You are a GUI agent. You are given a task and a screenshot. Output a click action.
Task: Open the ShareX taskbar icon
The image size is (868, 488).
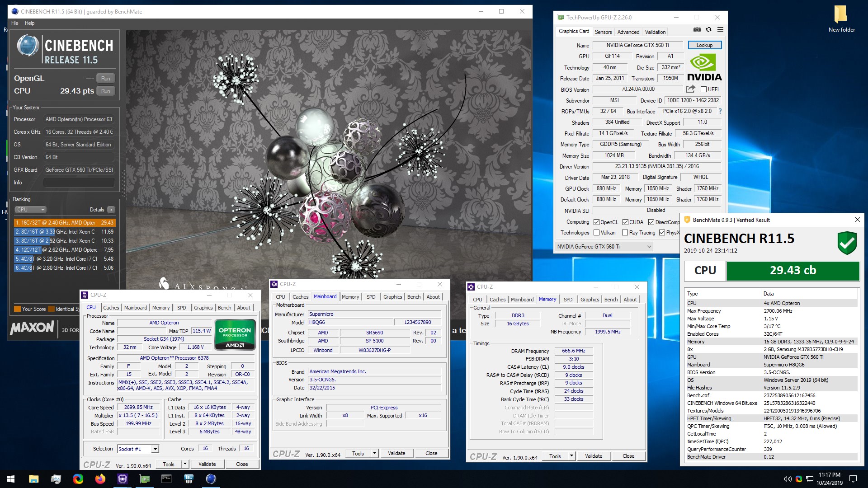[x=78, y=479]
